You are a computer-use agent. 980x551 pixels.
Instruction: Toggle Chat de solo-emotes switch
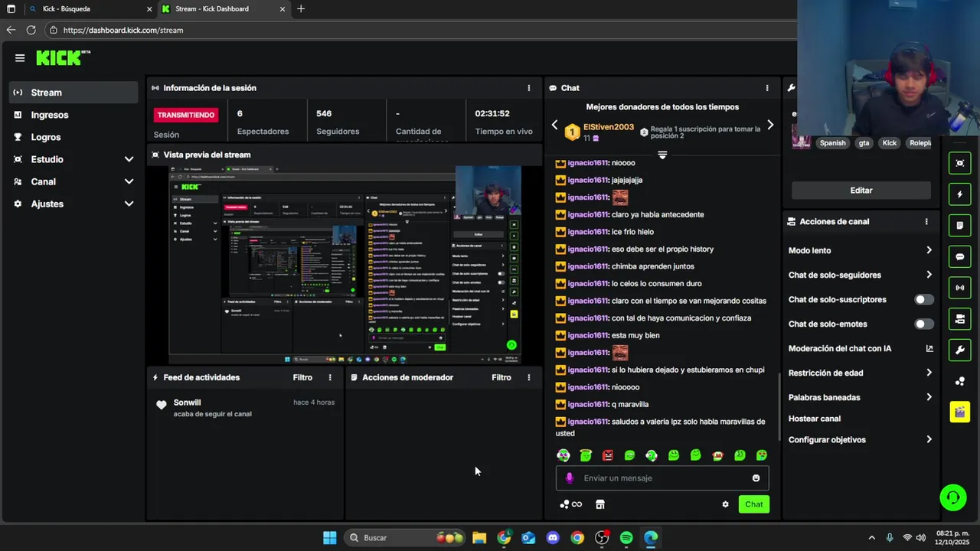[924, 324]
